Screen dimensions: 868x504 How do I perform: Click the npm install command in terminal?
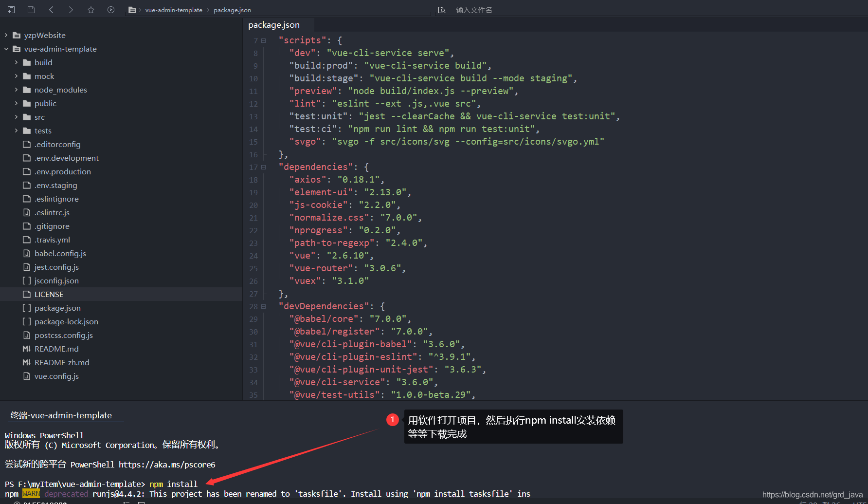point(173,484)
